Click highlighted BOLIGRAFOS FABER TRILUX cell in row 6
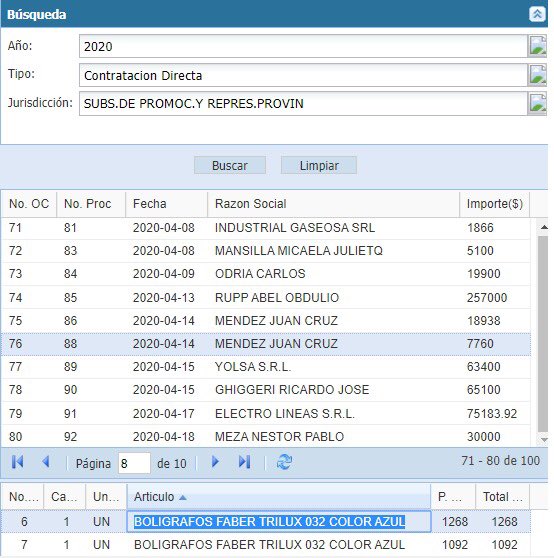Image resolution: width=554 pixels, height=558 pixels. [279, 522]
